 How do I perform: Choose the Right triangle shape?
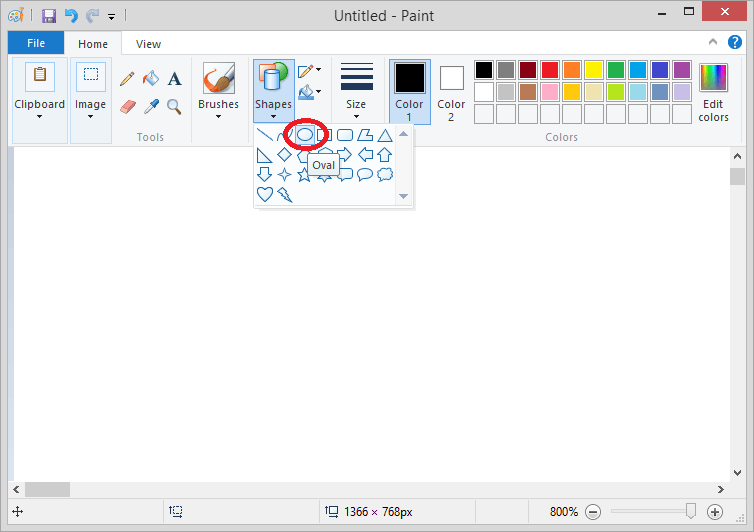(264, 155)
